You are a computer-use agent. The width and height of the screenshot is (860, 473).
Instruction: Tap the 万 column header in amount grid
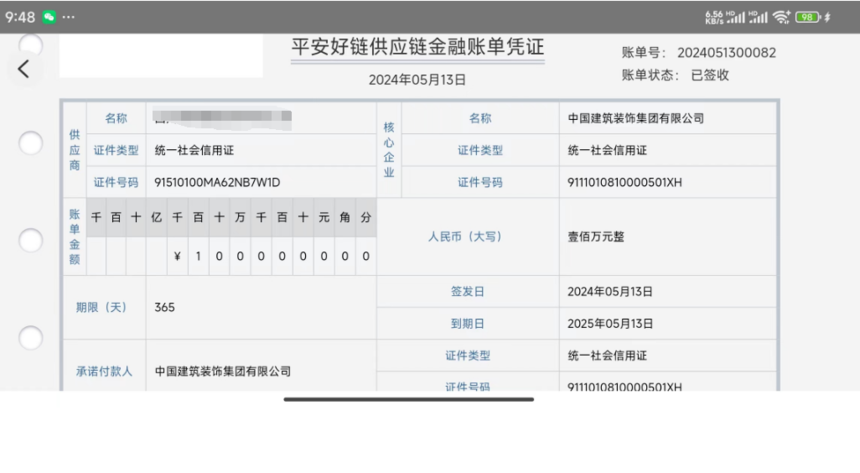[240, 217]
